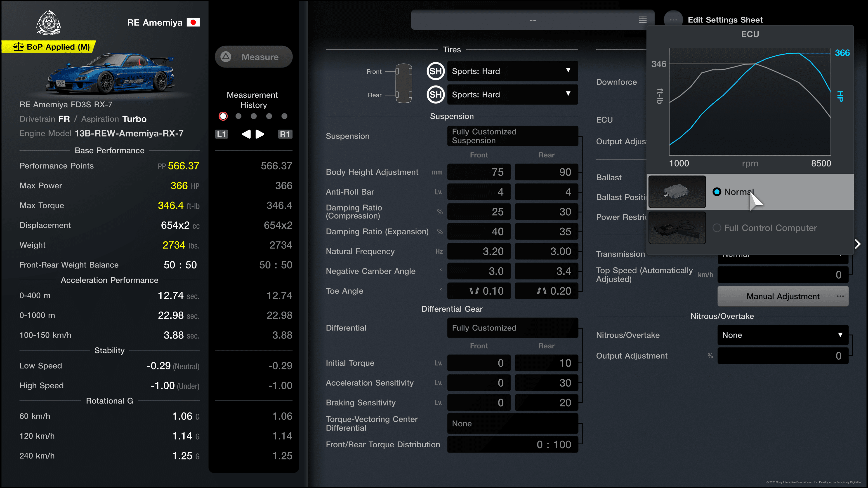Click the Measure button
Screen dimensions: 868x488
point(253,56)
